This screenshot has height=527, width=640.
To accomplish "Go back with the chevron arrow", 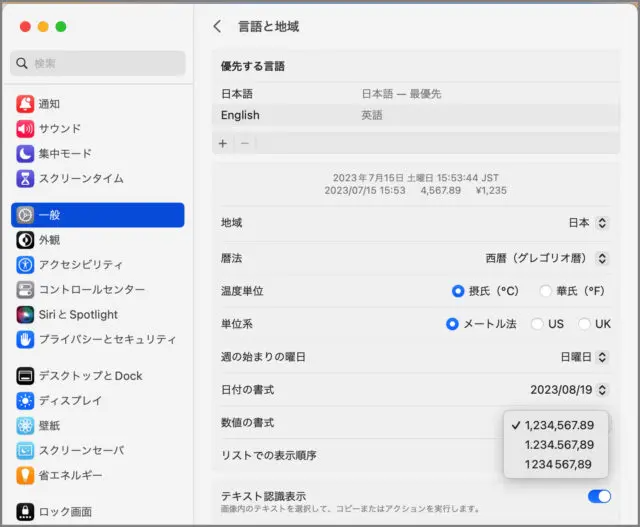I will pyautogui.click(x=217, y=27).
